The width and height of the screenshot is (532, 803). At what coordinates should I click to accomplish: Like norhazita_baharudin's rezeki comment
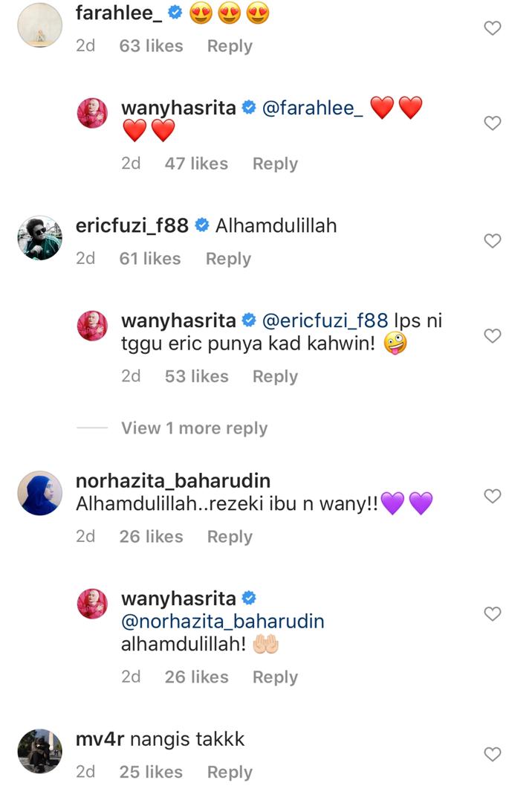(492, 496)
